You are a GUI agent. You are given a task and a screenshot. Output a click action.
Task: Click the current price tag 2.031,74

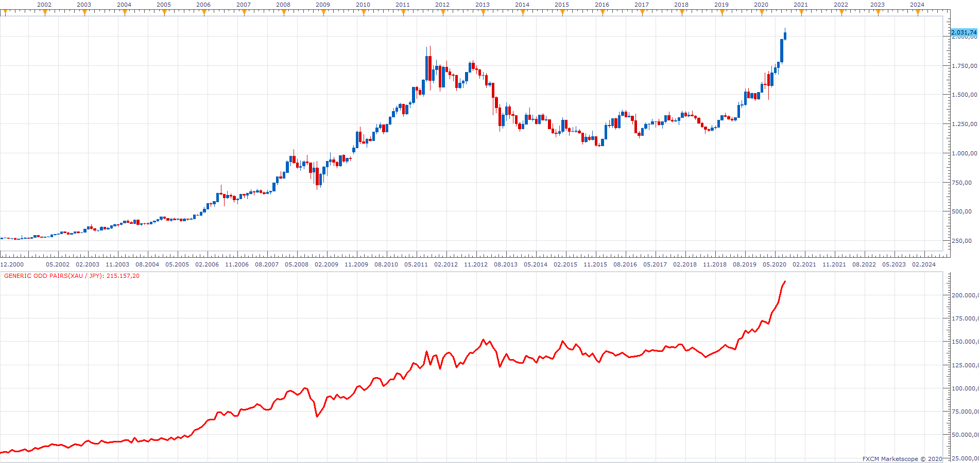pos(964,32)
